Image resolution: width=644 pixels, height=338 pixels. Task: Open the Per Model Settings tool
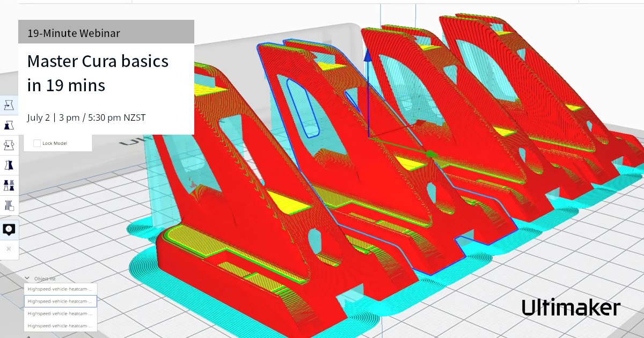pyautogui.click(x=9, y=185)
